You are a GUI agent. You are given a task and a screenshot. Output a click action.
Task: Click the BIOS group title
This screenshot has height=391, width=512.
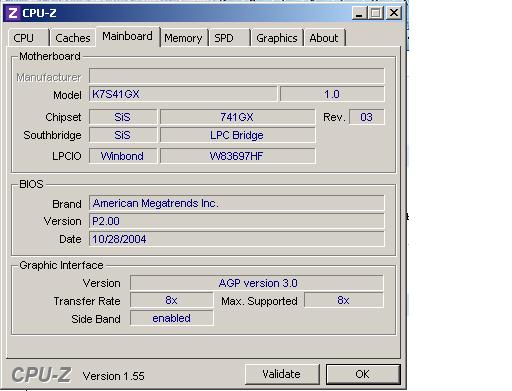31,184
